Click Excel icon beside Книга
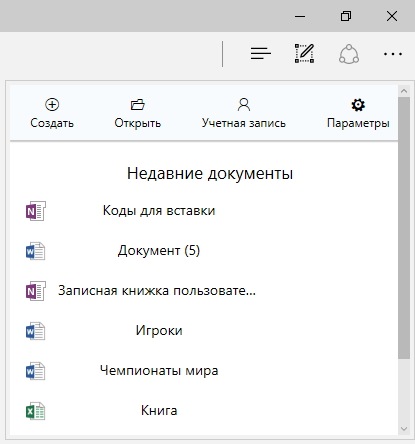This screenshot has height=444, width=415. pos(35,411)
